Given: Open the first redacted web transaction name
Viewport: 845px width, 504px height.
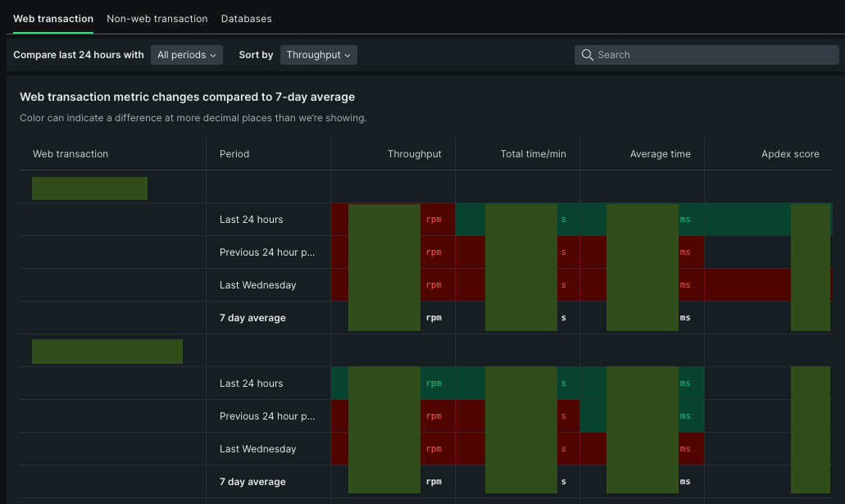Looking at the screenshot, I should coord(89,188).
